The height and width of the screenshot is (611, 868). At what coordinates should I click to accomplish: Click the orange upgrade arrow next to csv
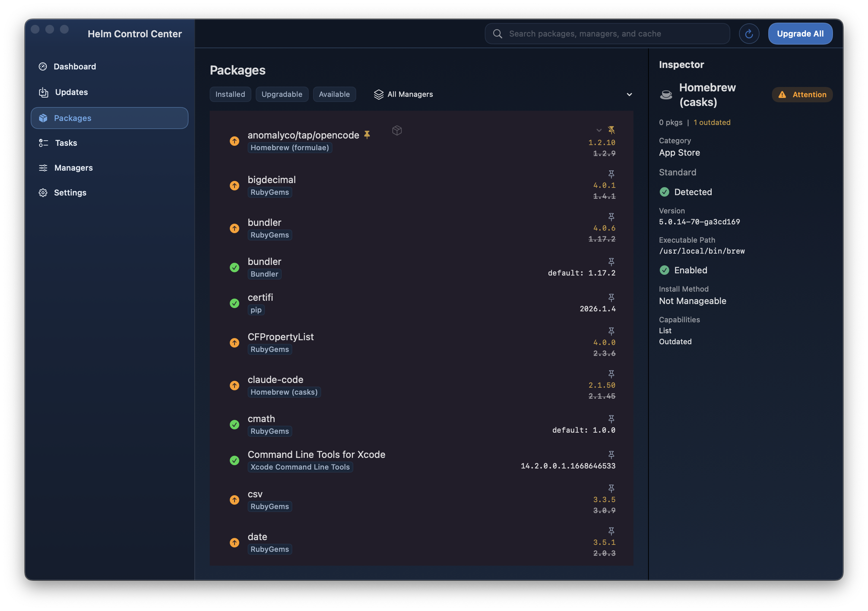click(x=235, y=500)
